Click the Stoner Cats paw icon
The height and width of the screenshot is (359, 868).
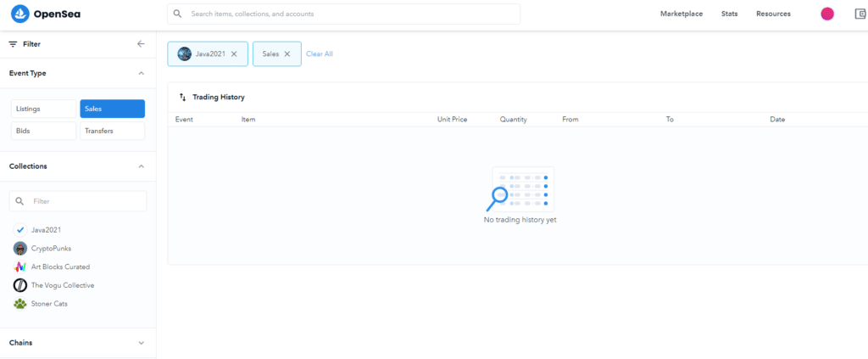coord(20,304)
